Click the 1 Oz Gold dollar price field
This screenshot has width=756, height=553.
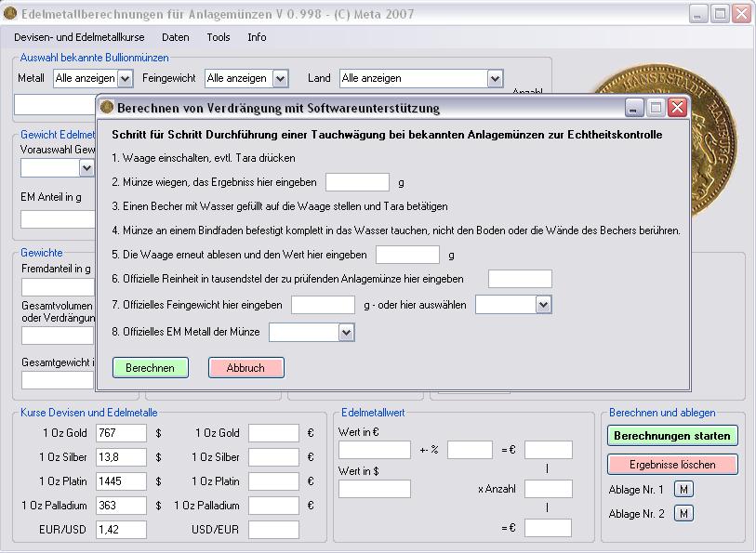click(121, 433)
